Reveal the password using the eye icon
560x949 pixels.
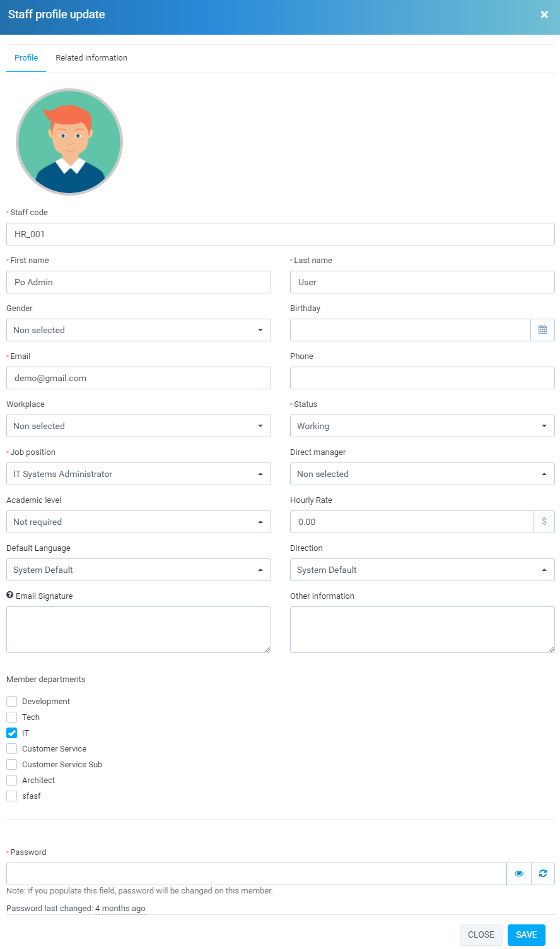tap(518, 873)
